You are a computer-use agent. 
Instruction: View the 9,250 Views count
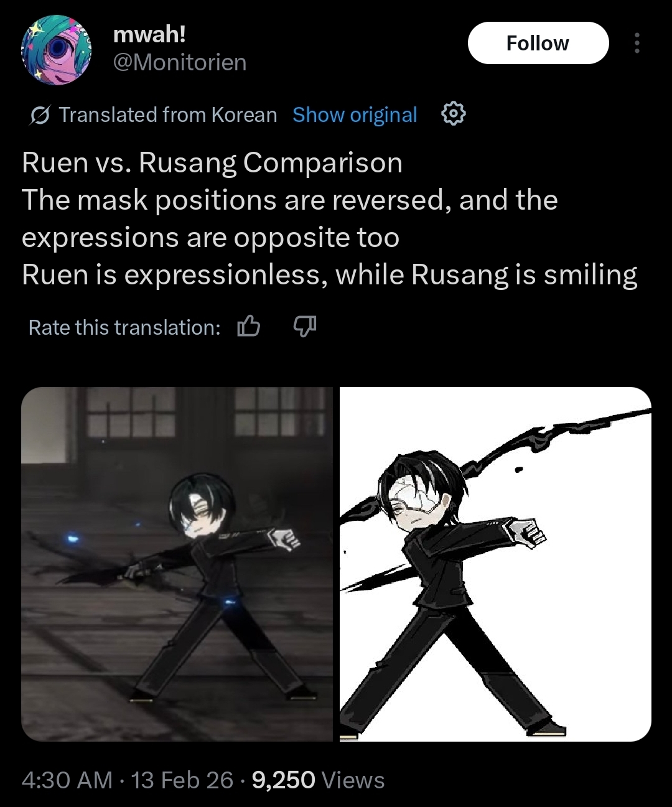tap(318, 780)
